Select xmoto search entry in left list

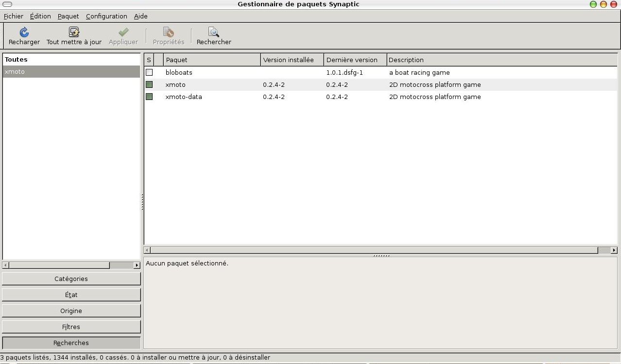(71, 71)
